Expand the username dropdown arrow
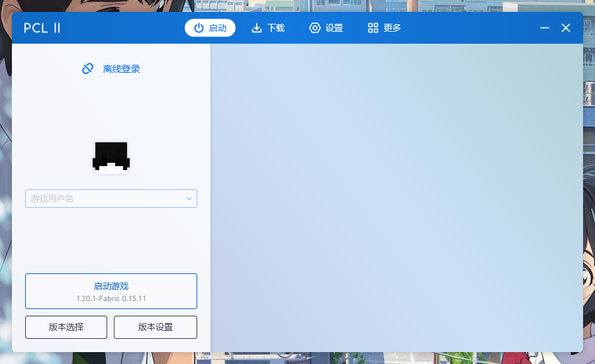 (x=189, y=199)
